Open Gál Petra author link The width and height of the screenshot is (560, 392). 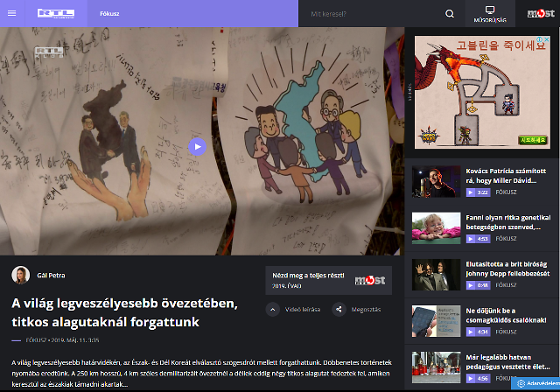point(51,276)
